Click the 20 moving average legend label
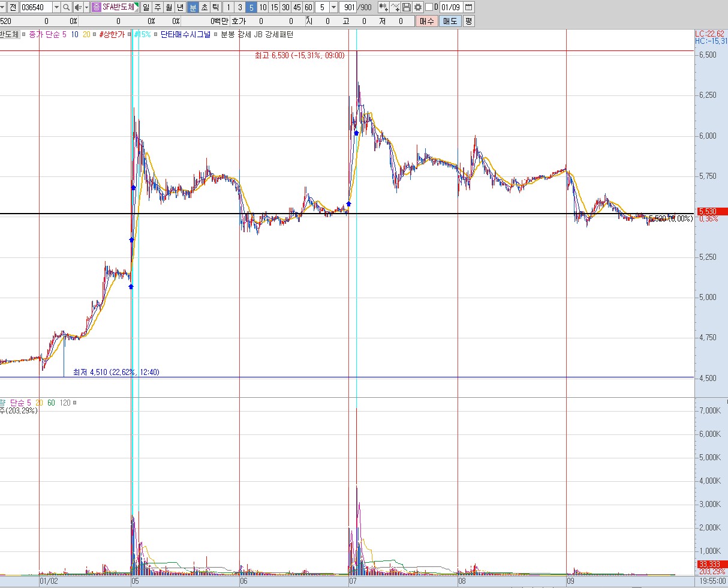728x588 pixels. [x=87, y=35]
